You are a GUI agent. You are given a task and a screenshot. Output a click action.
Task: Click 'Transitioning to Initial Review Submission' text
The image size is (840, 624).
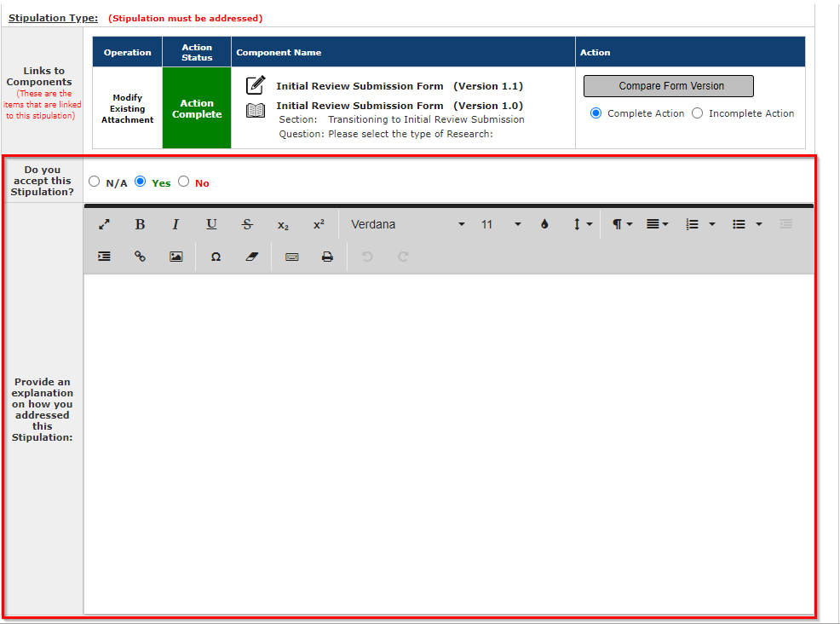coord(426,119)
